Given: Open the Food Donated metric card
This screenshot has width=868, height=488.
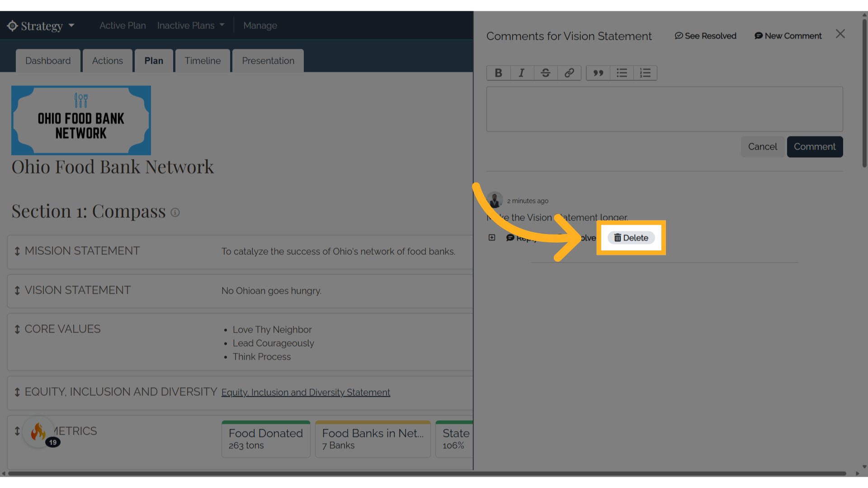Looking at the screenshot, I should point(266,439).
